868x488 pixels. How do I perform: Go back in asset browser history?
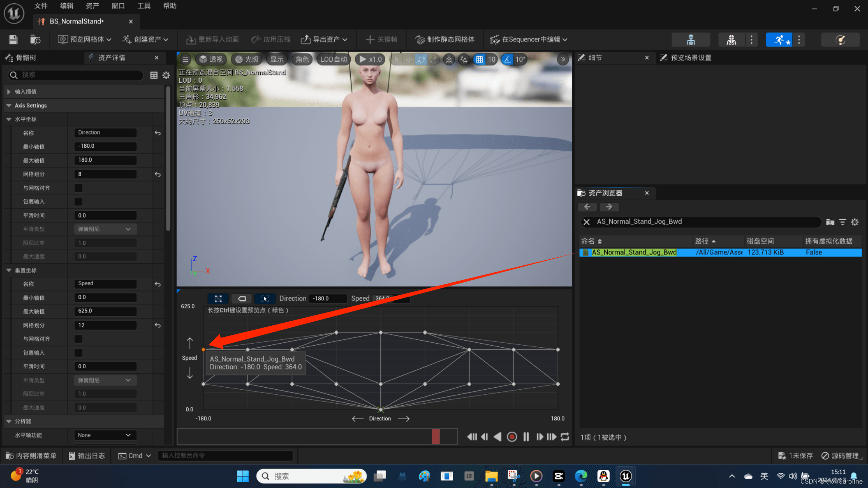pyautogui.click(x=588, y=207)
